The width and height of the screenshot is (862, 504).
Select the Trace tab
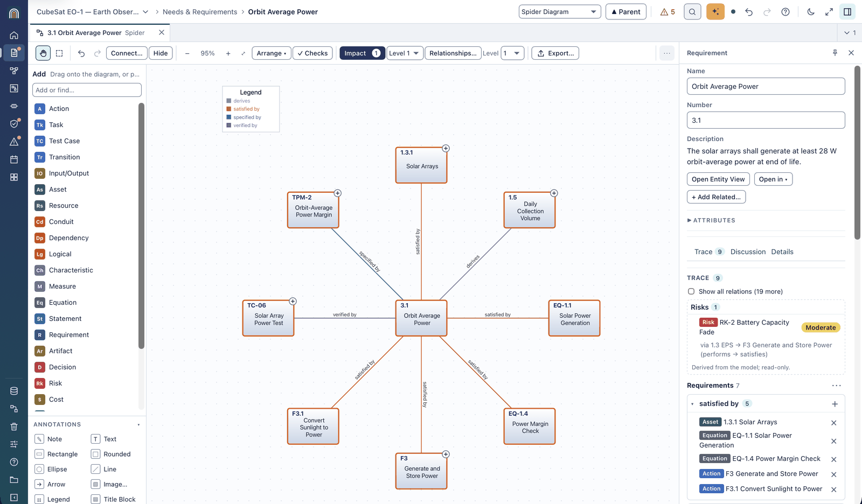(x=709, y=252)
